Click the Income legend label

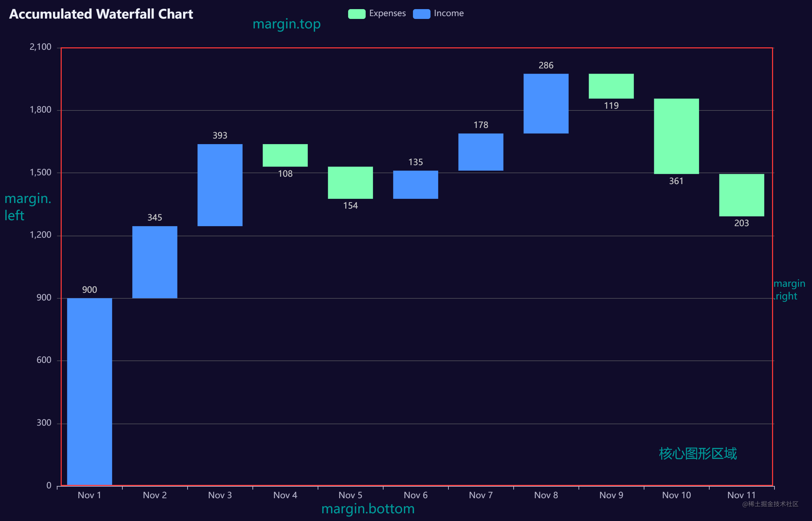coord(449,13)
